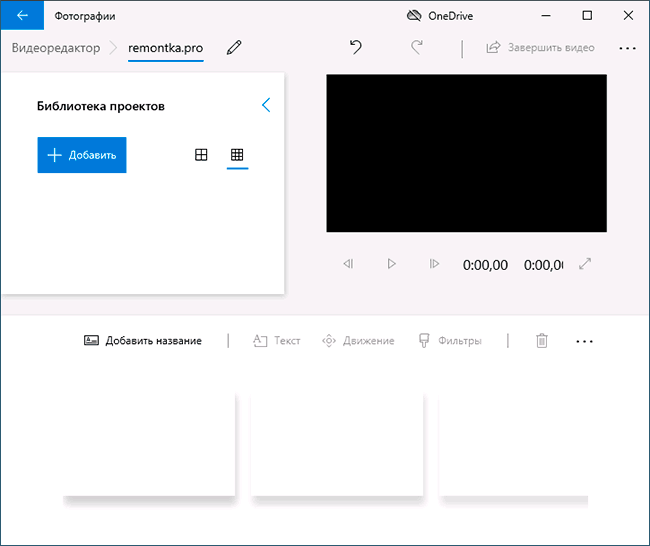Delete clip with the trash icon

(542, 341)
